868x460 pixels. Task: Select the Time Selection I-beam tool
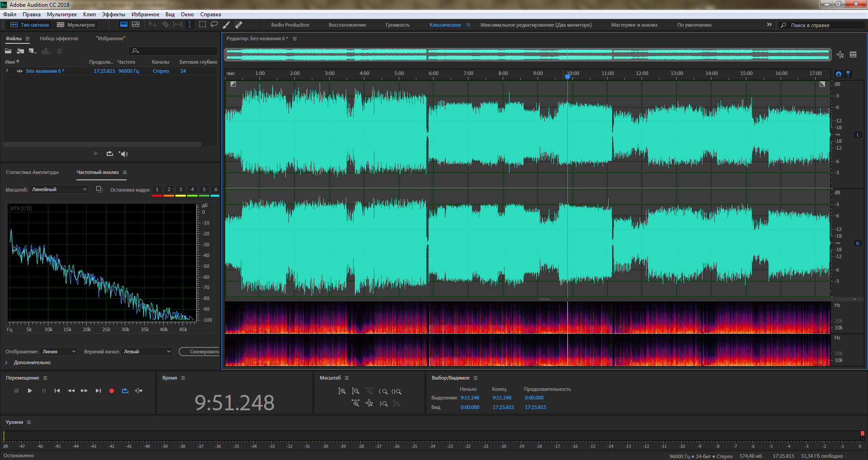[x=190, y=25]
